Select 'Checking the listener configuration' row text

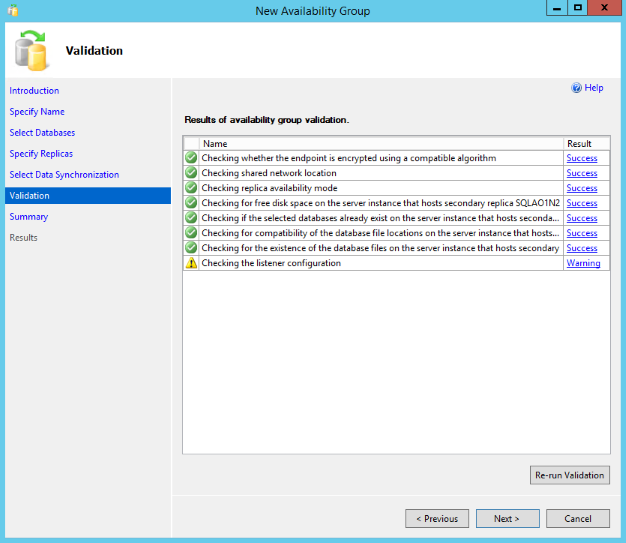pos(271,263)
